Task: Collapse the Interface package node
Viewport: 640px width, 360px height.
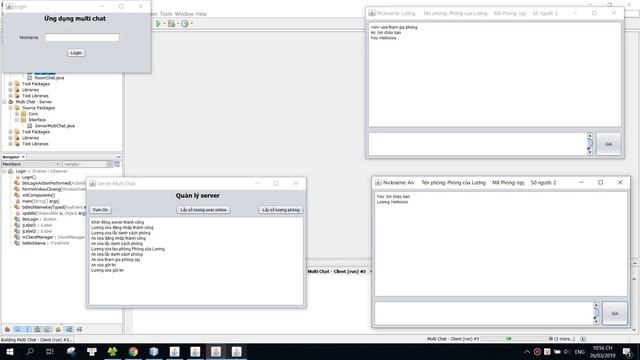Action: (17, 120)
